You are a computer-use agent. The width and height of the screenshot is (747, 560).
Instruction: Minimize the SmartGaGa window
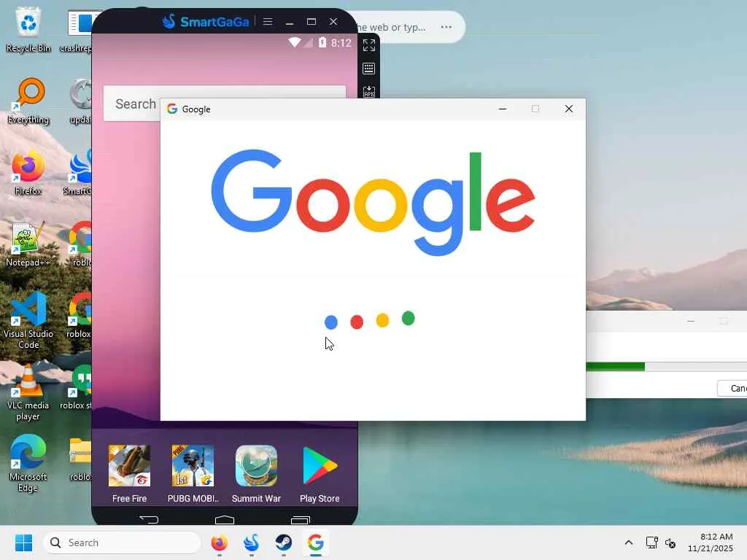(289, 22)
